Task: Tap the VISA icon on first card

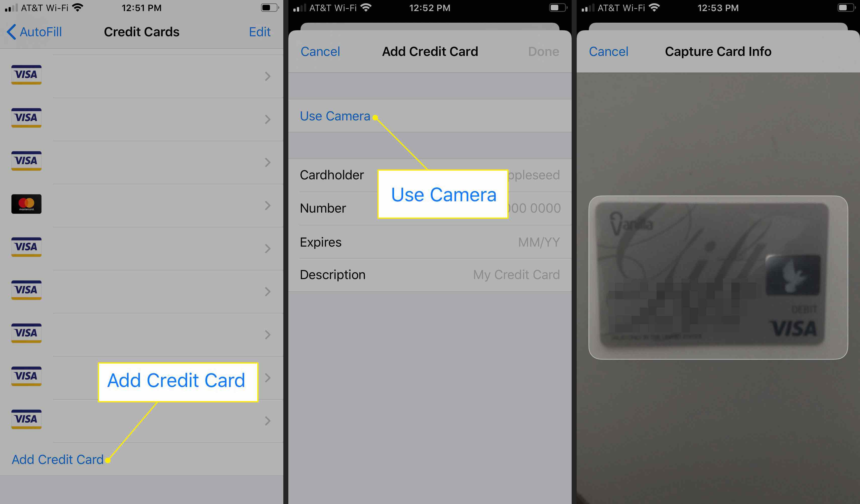Action: (26, 74)
